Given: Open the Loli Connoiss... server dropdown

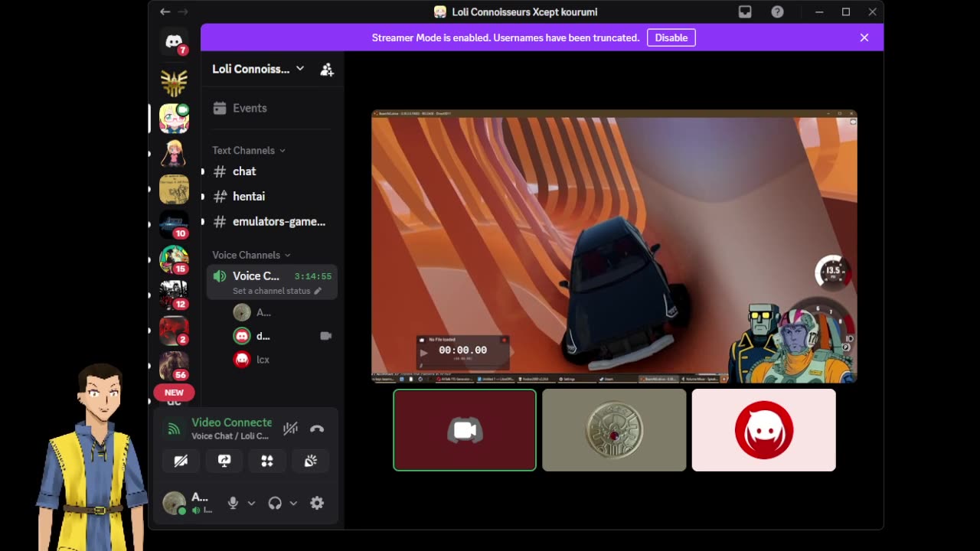Looking at the screenshot, I should point(258,69).
